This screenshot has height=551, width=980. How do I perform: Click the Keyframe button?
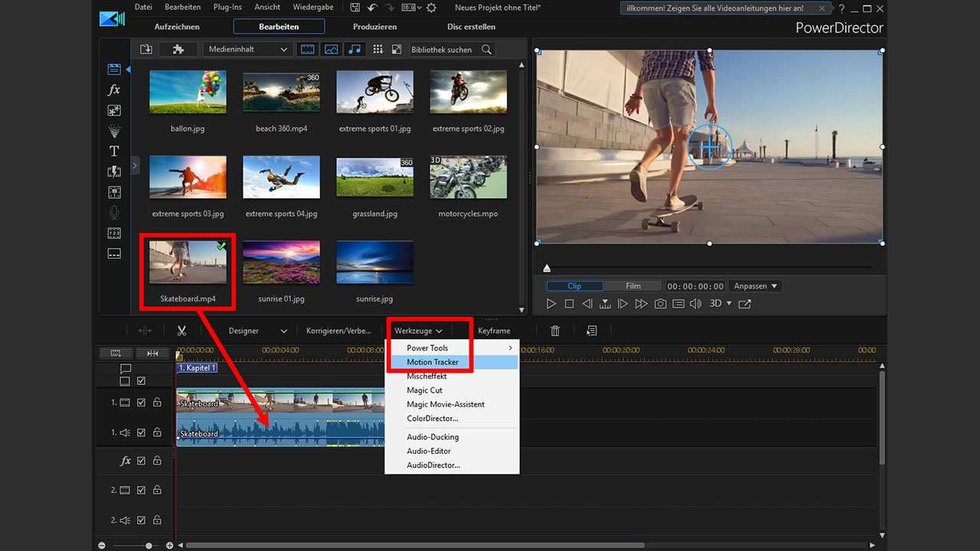click(x=494, y=331)
